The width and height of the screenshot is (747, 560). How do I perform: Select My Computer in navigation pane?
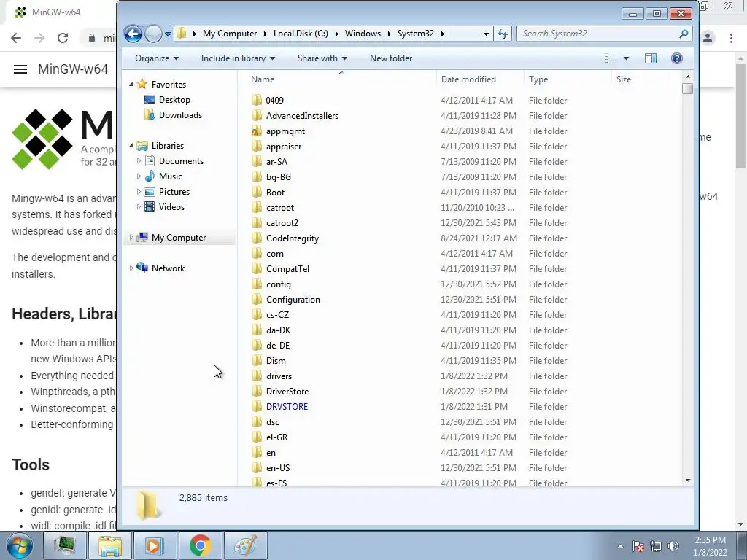179,237
